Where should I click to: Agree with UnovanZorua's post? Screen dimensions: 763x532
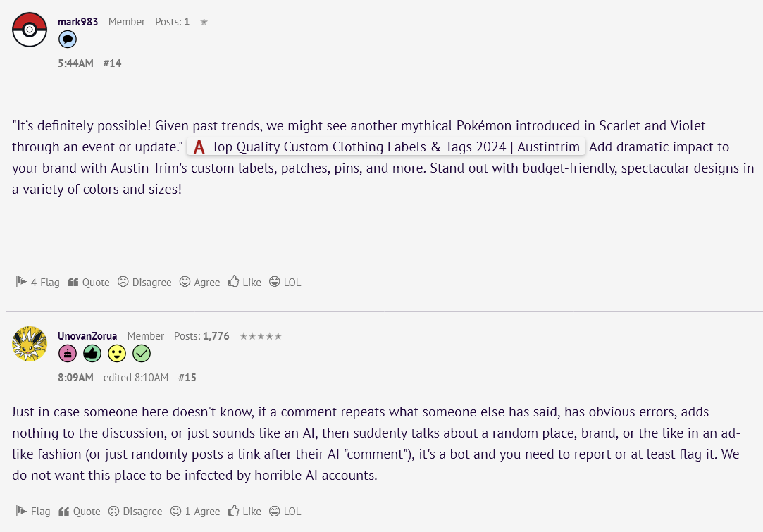click(x=195, y=511)
